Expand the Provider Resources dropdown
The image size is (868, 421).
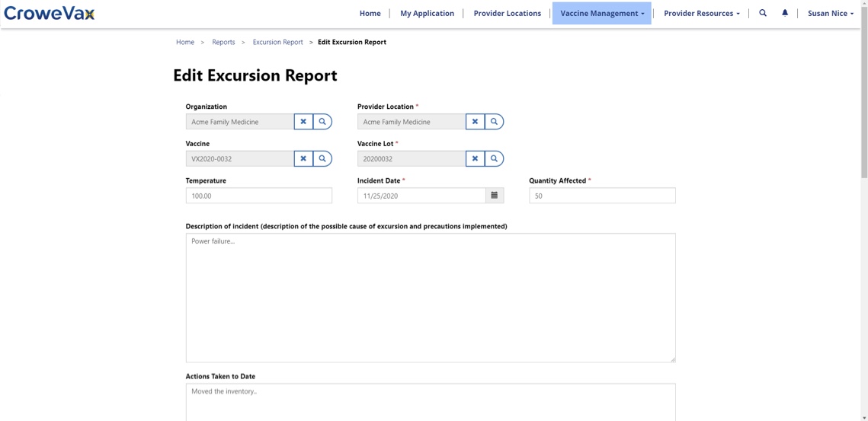coord(701,13)
